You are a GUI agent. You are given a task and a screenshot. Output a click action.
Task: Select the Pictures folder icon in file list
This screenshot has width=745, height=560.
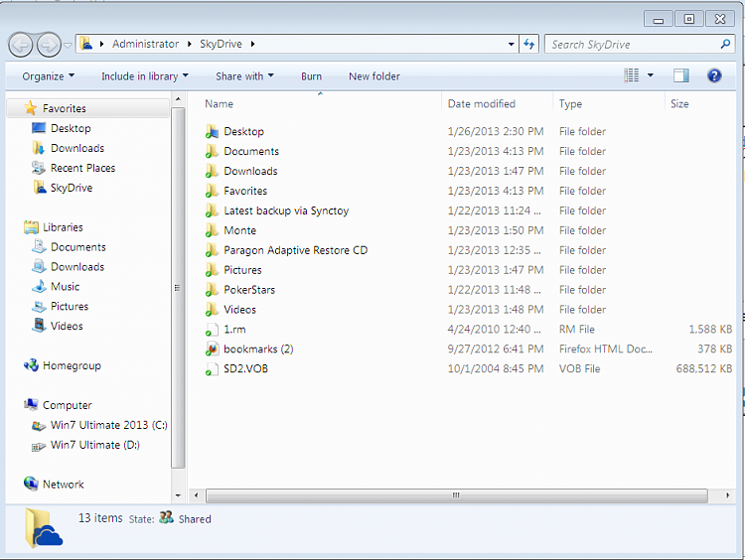pyautogui.click(x=212, y=270)
